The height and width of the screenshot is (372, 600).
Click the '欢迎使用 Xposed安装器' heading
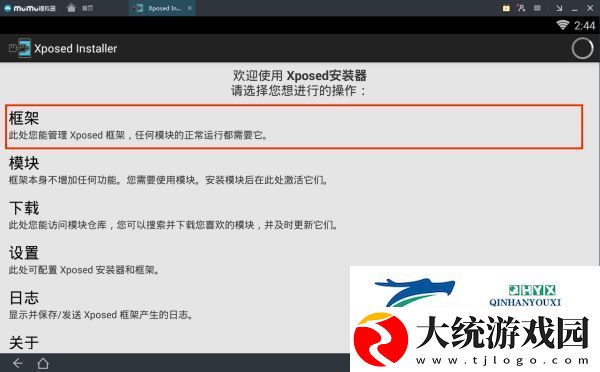pos(300,75)
